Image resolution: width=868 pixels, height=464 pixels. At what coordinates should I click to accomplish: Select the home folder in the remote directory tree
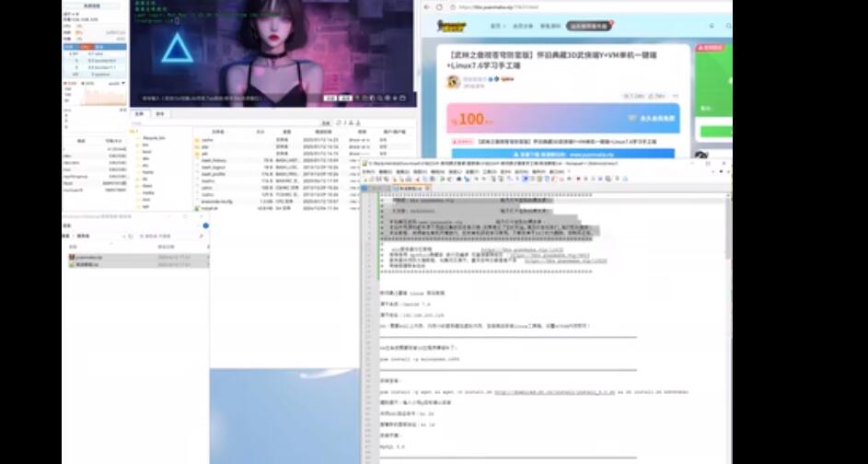(147, 171)
